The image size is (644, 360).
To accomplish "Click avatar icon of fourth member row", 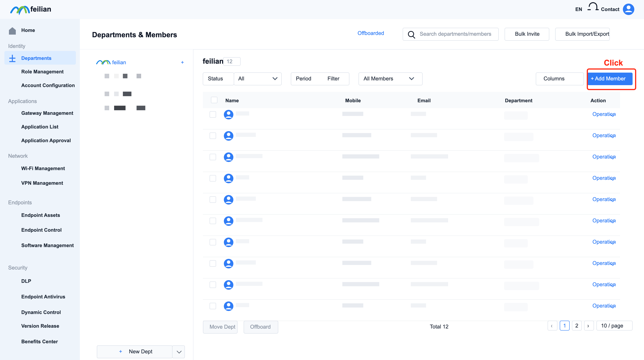I will click(x=228, y=178).
